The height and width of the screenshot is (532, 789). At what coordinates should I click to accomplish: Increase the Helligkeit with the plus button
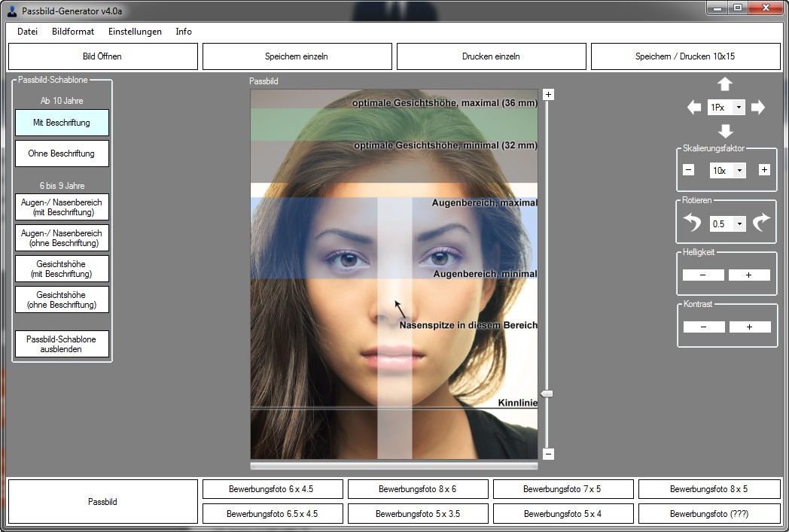749,275
